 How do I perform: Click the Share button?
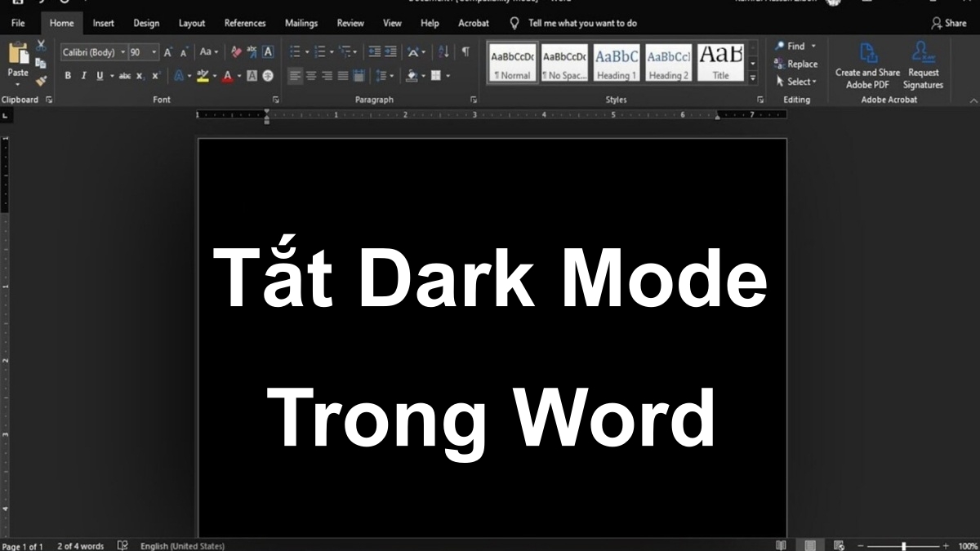click(x=948, y=23)
